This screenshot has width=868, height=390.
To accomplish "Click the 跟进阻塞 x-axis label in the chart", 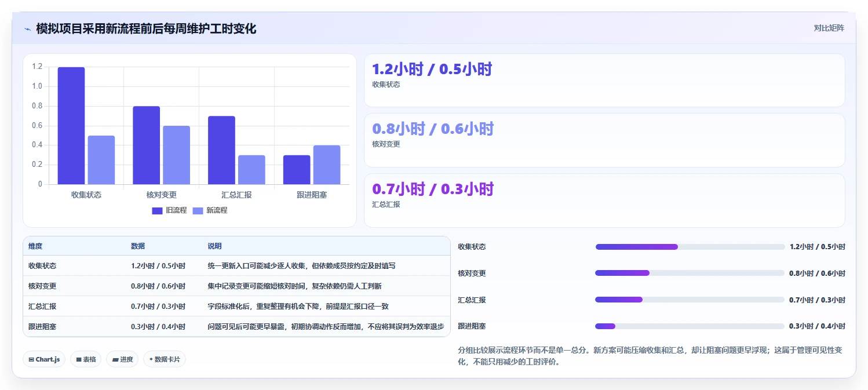I will 312,195.
